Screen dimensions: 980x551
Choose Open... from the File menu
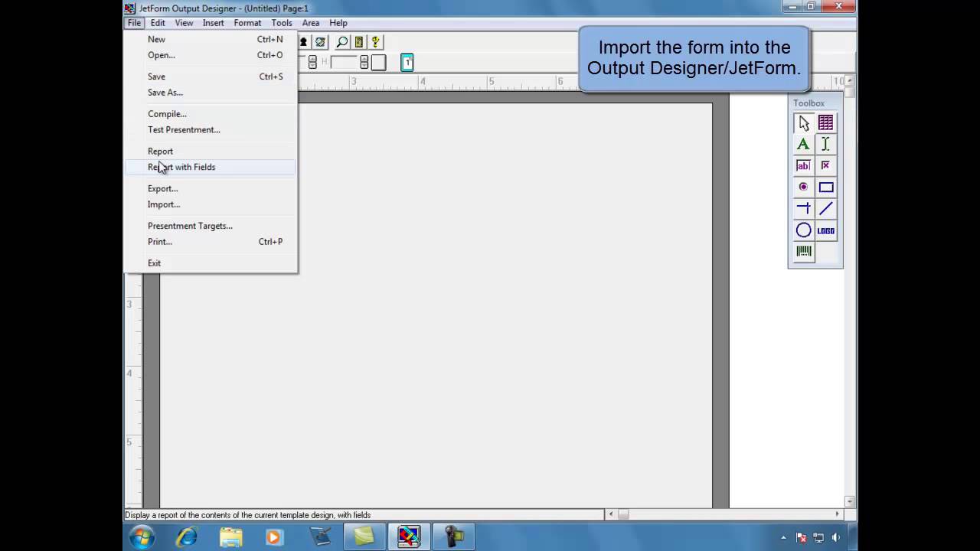point(211,55)
